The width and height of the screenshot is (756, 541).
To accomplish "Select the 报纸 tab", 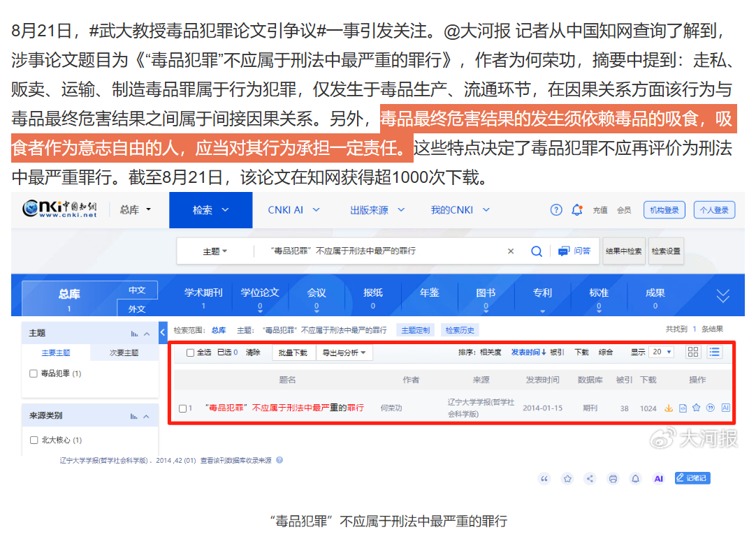I will pos(373,297).
